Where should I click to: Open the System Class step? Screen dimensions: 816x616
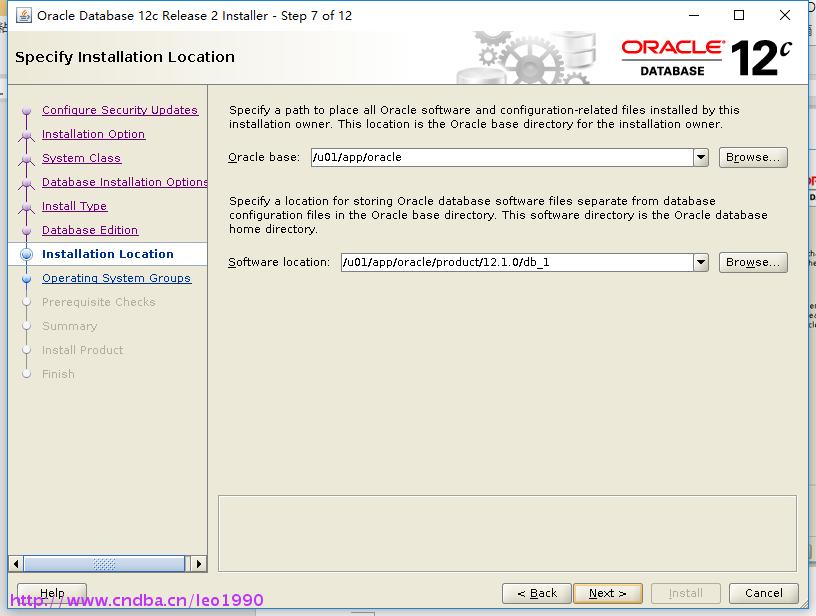tap(81, 158)
